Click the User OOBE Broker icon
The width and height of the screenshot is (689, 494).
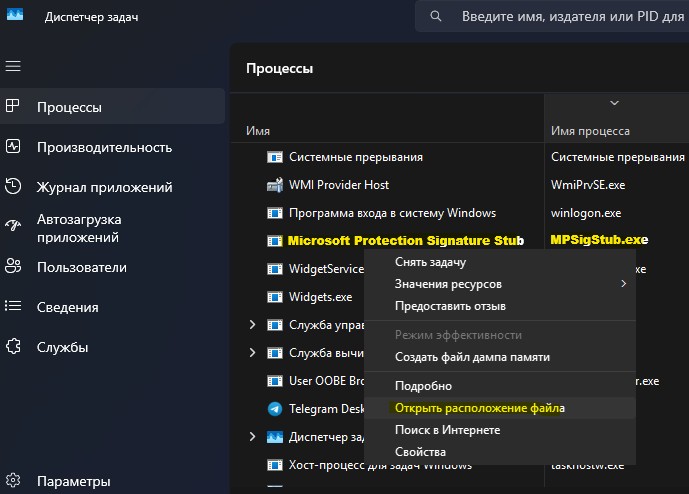(275, 381)
